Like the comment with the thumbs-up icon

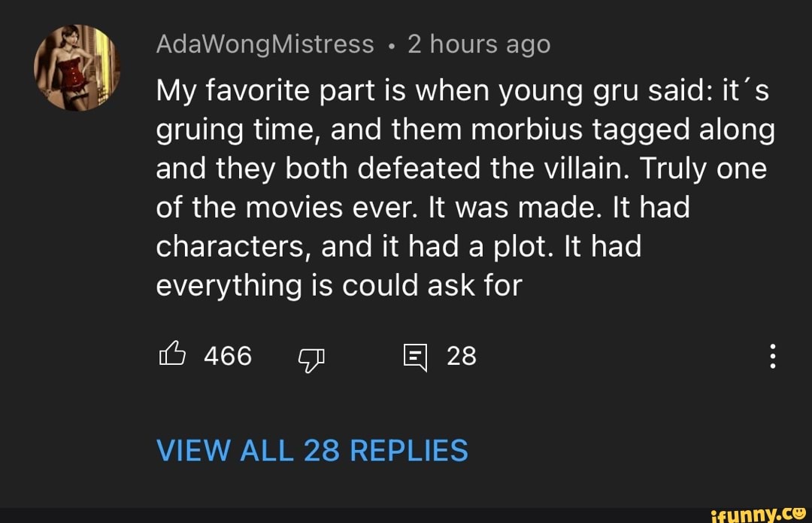click(x=171, y=355)
